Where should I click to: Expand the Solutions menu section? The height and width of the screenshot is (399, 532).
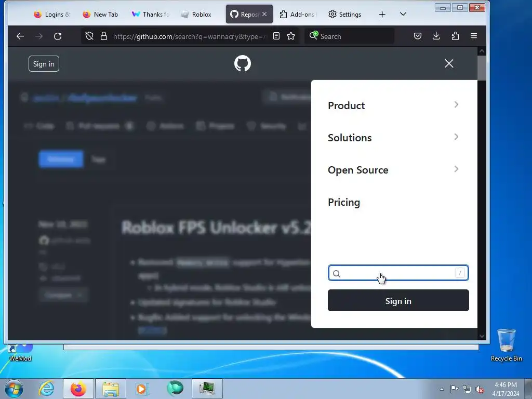pyautogui.click(x=394, y=138)
